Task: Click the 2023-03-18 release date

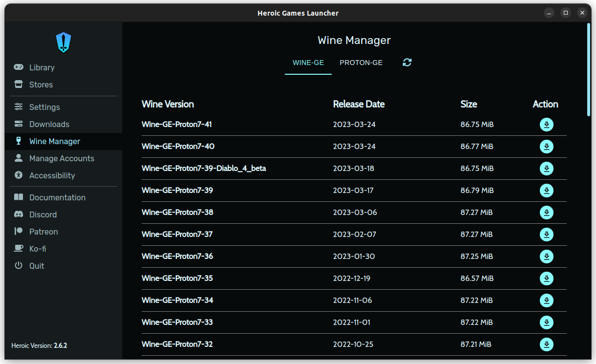Action: pyautogui.click(x=354, y=169)
